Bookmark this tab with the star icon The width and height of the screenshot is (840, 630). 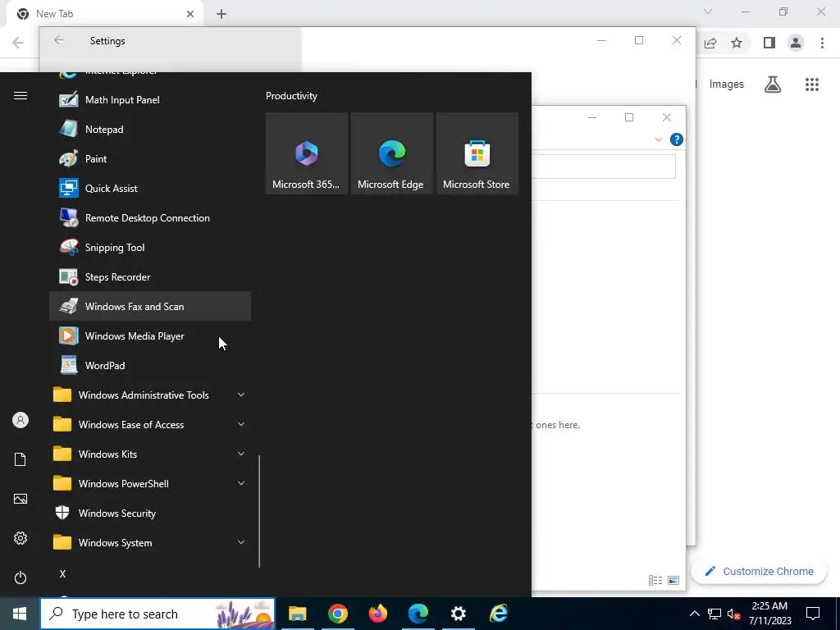pos(737,43)
